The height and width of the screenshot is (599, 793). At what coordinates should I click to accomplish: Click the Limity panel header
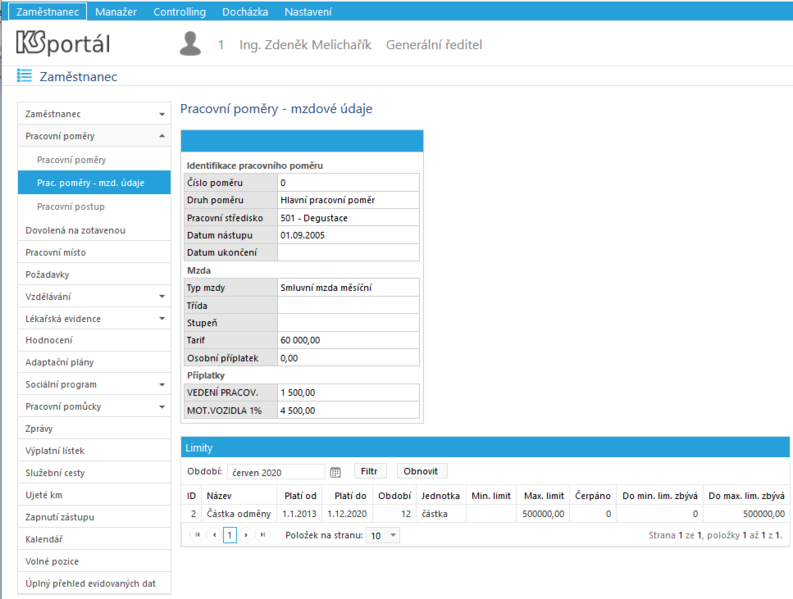(x=485, y=448)
